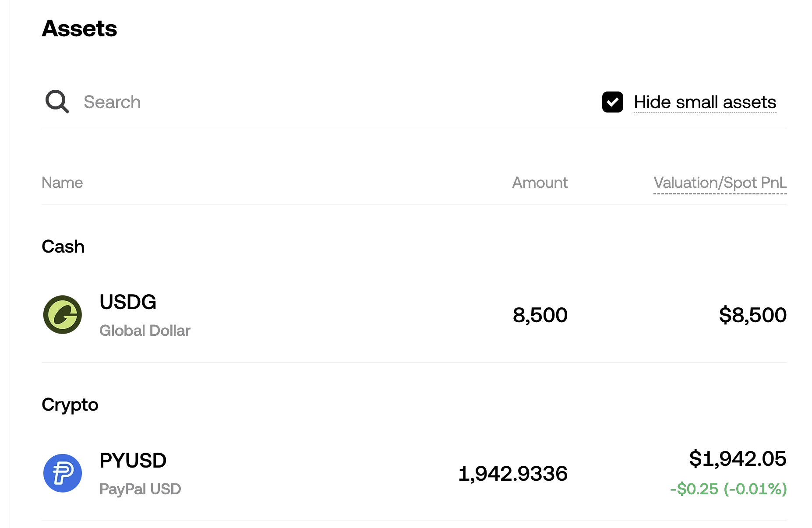Viewport: 812px width, 528px height.
Task: Click the $8,500 USDG valuation
Action: [x=752, y=315]
